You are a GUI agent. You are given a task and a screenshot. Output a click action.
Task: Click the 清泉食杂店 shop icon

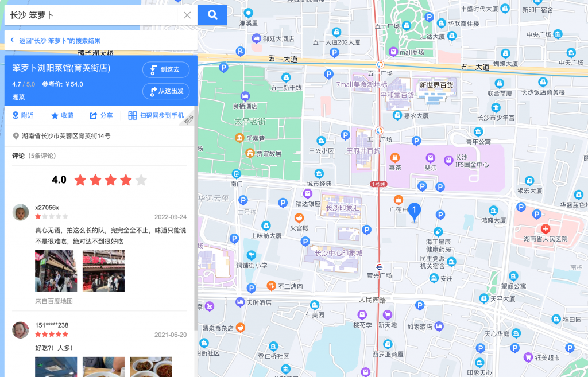coord(241,328)
